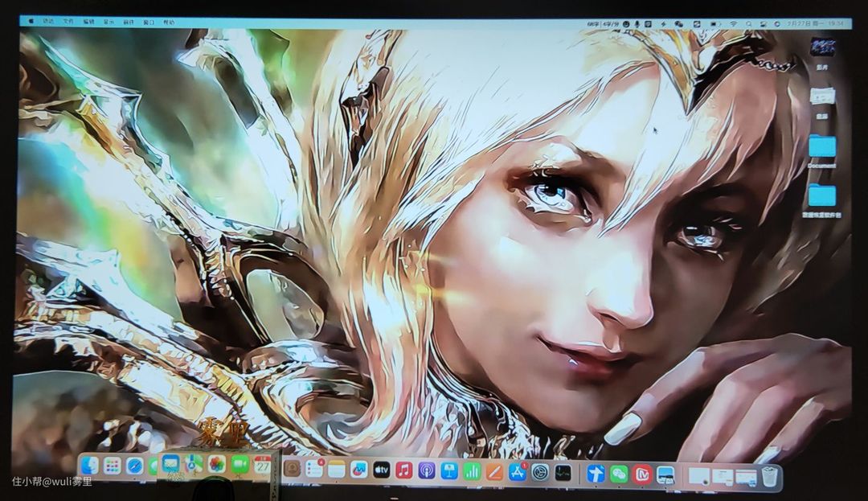Open the Trash in the Dock
The image size is (868, 501).
pyautogui.click(x=770, y=476)
